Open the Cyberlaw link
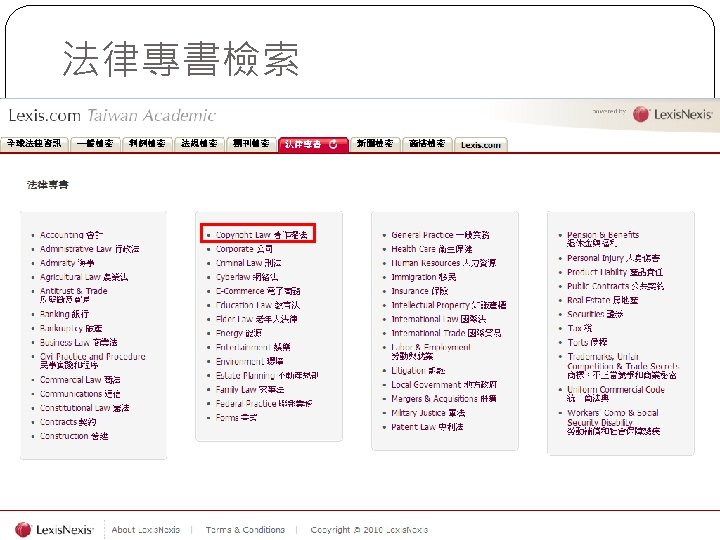The height and width of the screenshot is (540, 720). pyautogui.click(x=247, y=277)
